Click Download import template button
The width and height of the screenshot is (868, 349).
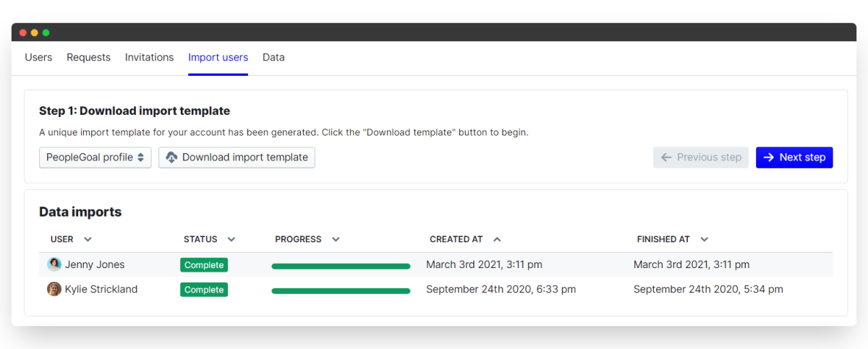[x=237, y=158]
